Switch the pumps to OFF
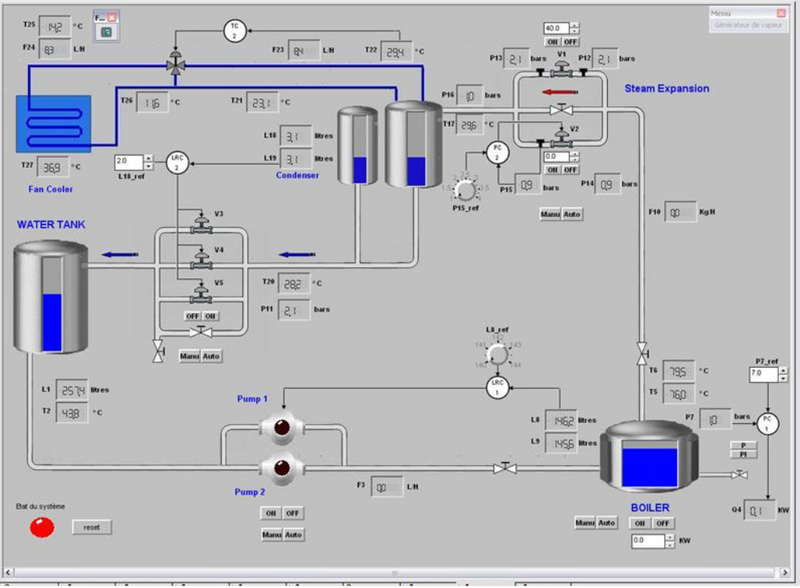Image resolution: width=800 pixels, height=588 pixels. click(292, 513)
